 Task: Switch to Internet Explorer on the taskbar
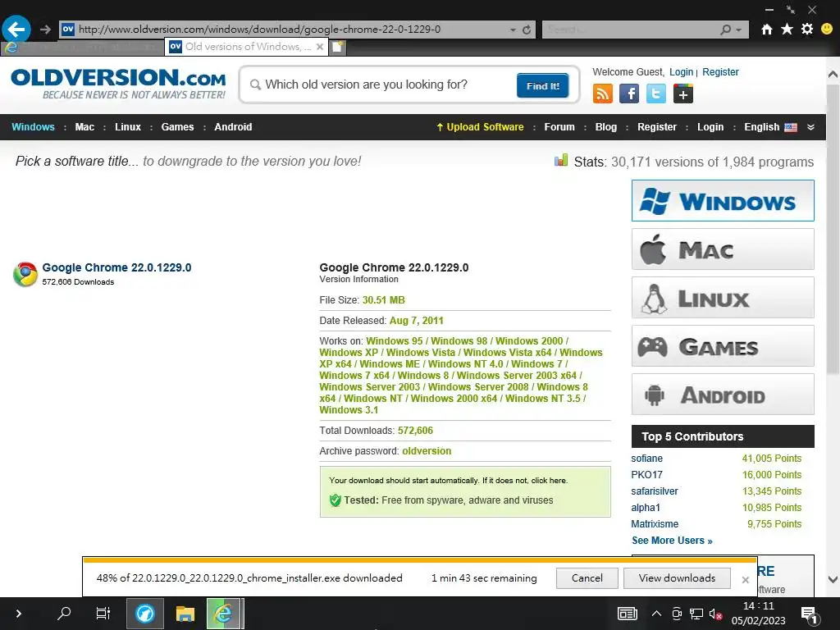223,614
